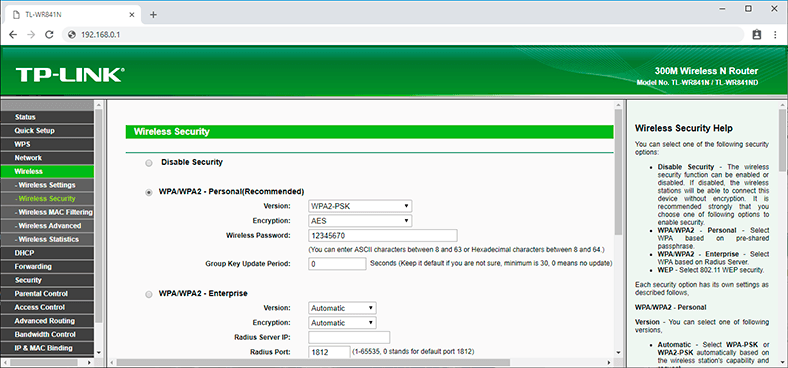This screenshot has width=788, height=368.
Task: Click the site info globe icon
Action: pyautogui.click(x=72, y=35)
